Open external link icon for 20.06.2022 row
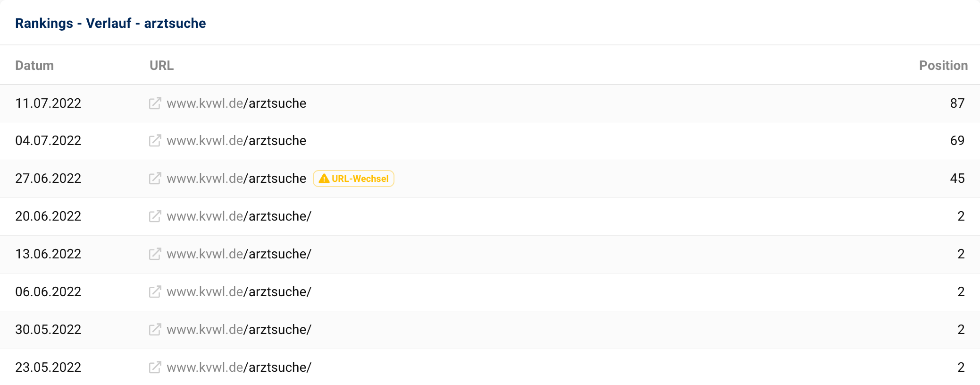Image resolution: width=980 pixels, height=385 pixels. [x=155, y=216]
